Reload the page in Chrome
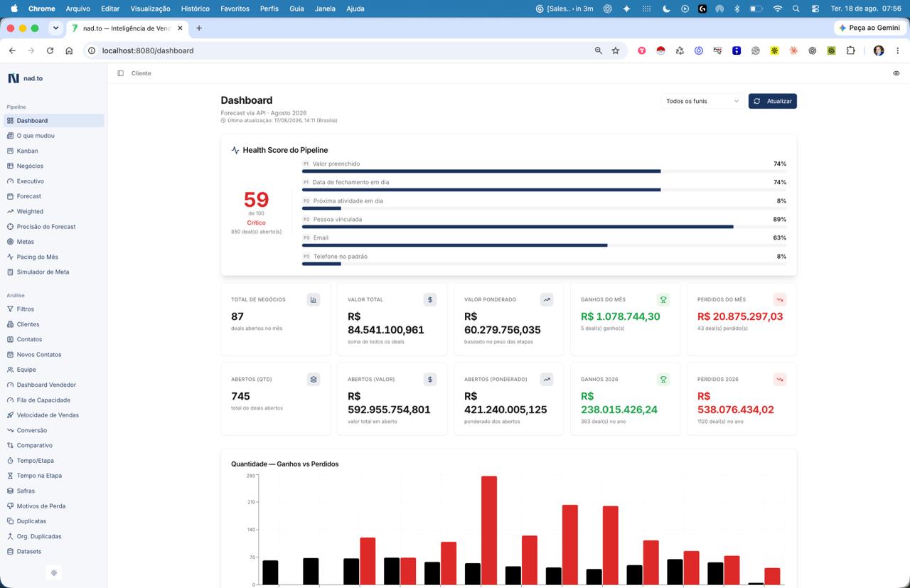Viewport: 910px width, 588px height. click(50, 50)
